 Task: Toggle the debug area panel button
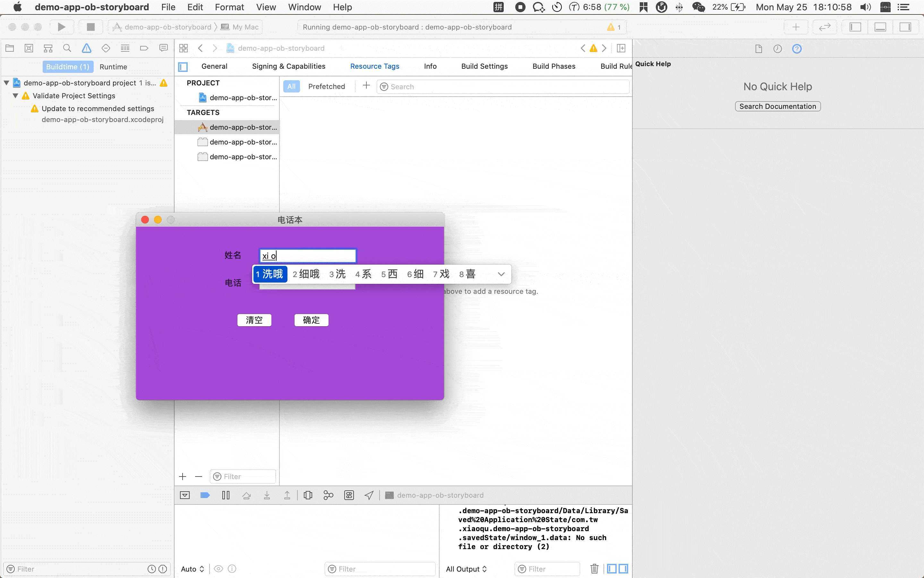coord(880,27)
